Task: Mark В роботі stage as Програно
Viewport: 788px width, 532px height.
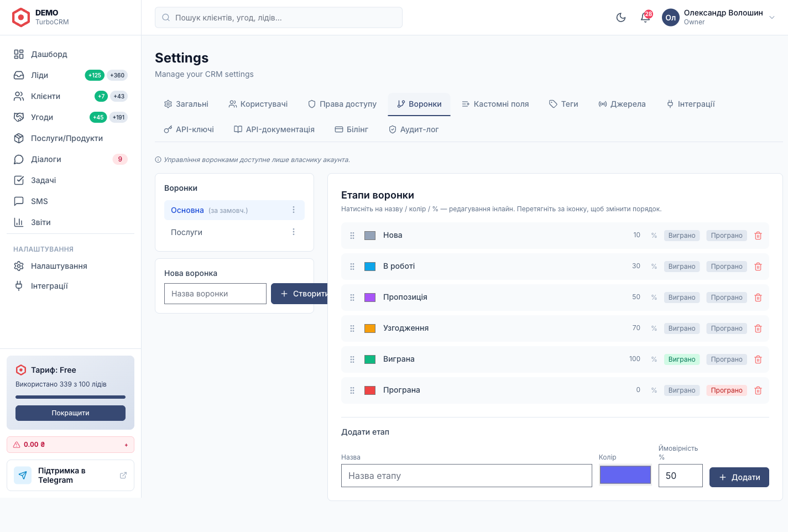Action: (x=727, y=267)
